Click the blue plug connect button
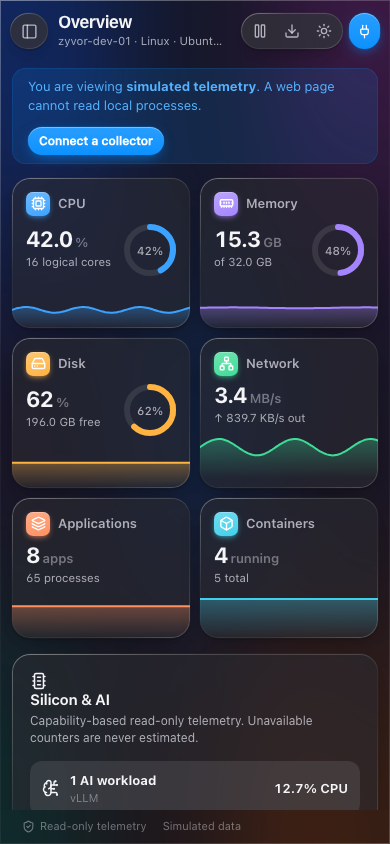The image size is (390, 844). [x=364, y=31]
